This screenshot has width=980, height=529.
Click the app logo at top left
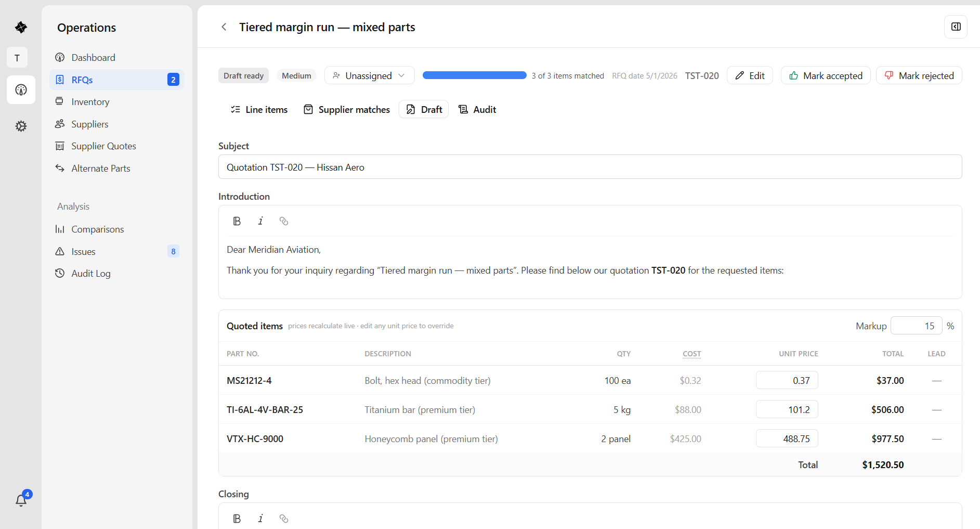pyautogui.click(x=21, y=27)
